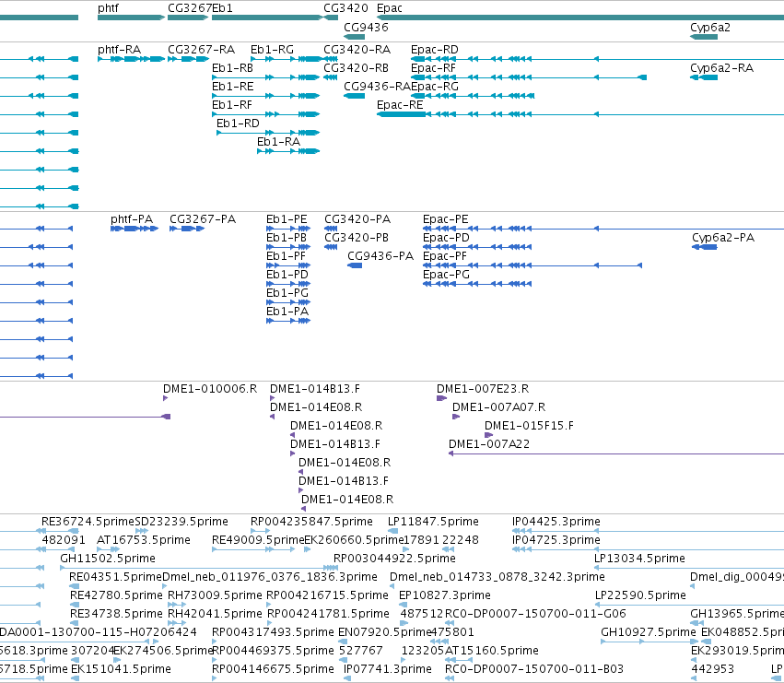
Task: Click the CG9436 gene label in top track
Action: pos(366,28)
